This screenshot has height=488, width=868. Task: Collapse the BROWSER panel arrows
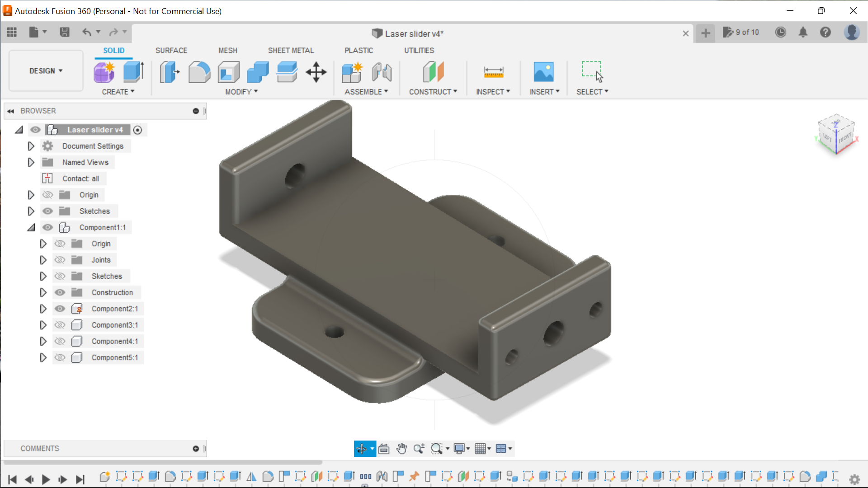[10, 111]
